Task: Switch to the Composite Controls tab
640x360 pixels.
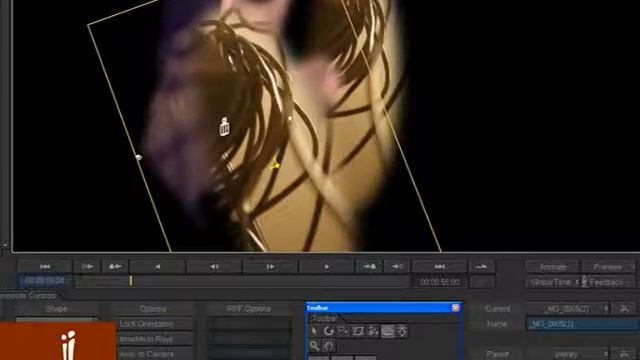Action: (x=29, y=296)
